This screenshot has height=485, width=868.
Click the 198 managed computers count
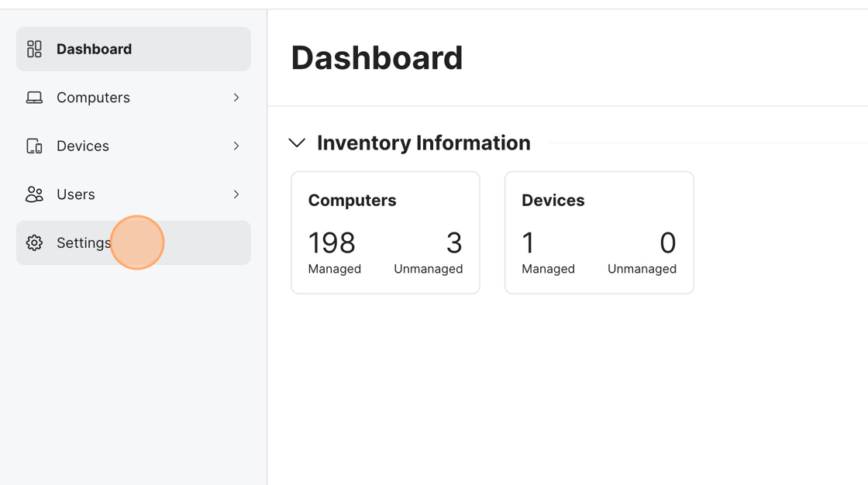pyautogui.click(x=332, y=243)
